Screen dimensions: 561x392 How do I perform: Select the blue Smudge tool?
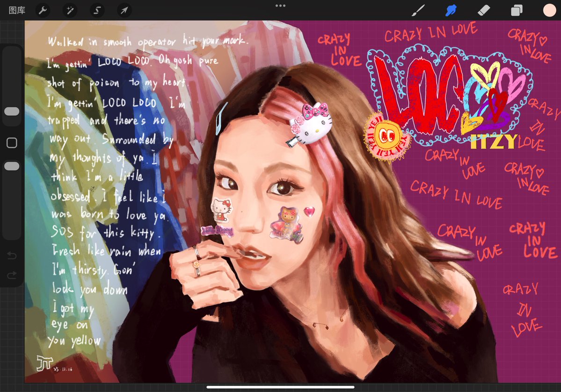(451, 10)
